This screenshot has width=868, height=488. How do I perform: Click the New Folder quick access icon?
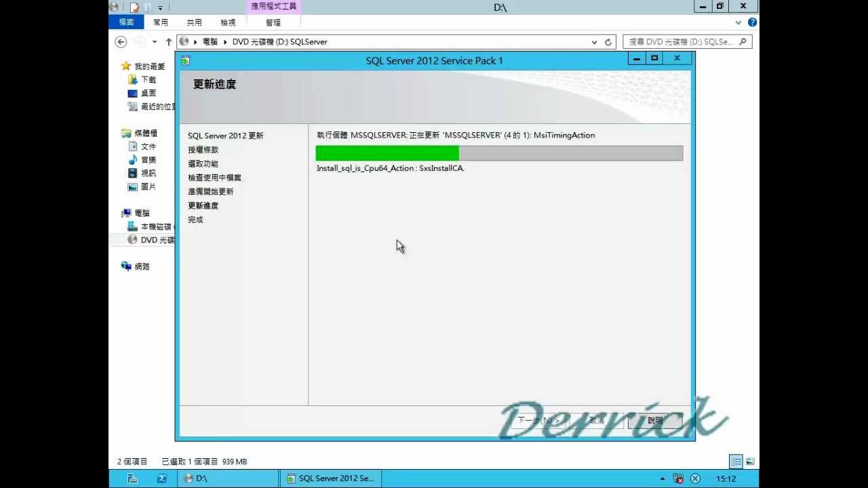pyautogui.click(x=147, y=7)
